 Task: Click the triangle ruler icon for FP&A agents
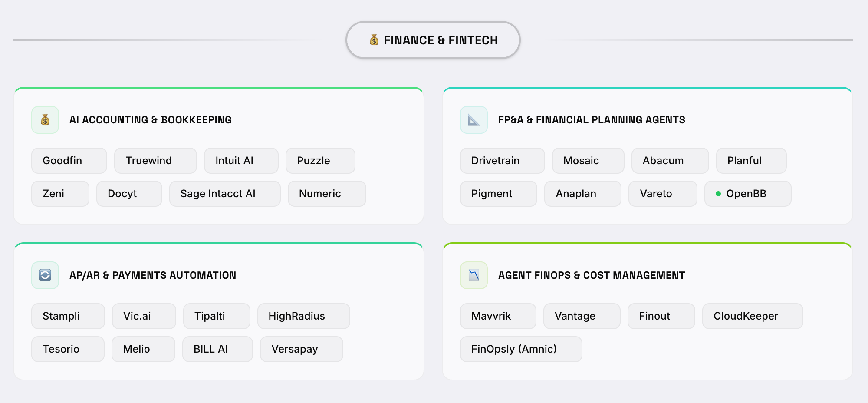click(x=474, y=120)
